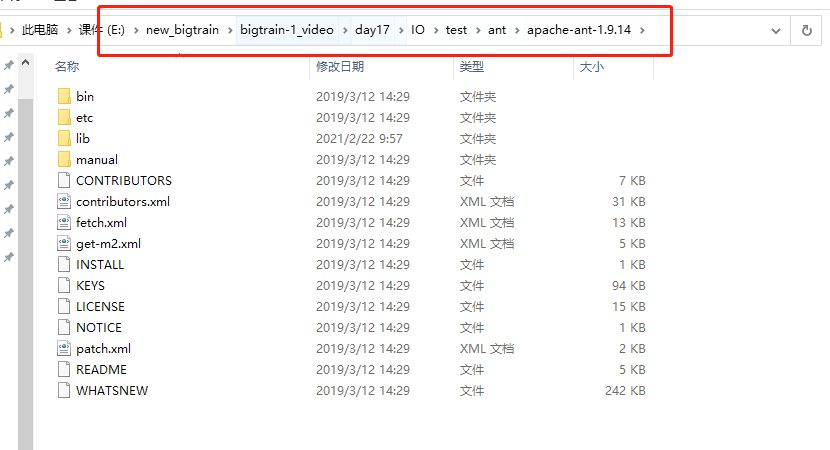Image resolution: width=830 pixels, height=450 pixels.
Task: Select the contributors.xml file name
Action: [123, 202]
